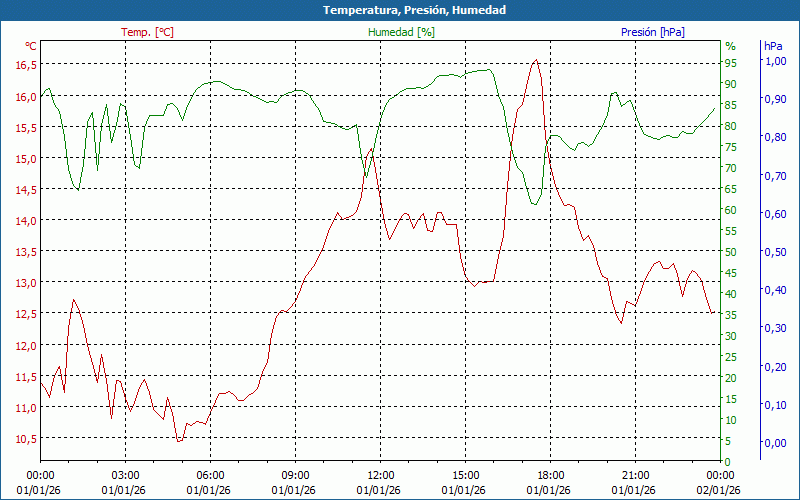The height and width of the screenshot is (500, 800).
Task: Click the 50 humidity axis value
Action: click(x=731, y=252)
